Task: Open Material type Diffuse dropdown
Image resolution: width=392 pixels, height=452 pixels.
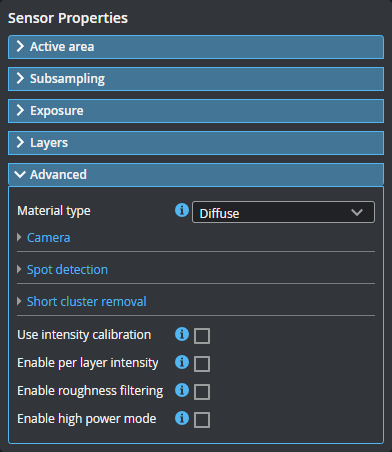Action: click(283, 212)
